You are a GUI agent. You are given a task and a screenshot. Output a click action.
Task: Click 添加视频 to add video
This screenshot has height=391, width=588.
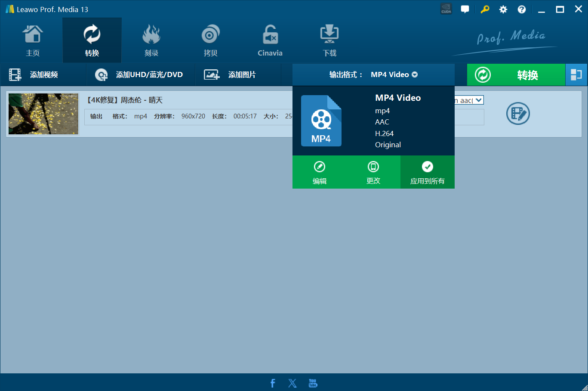[x=34, y=75]
